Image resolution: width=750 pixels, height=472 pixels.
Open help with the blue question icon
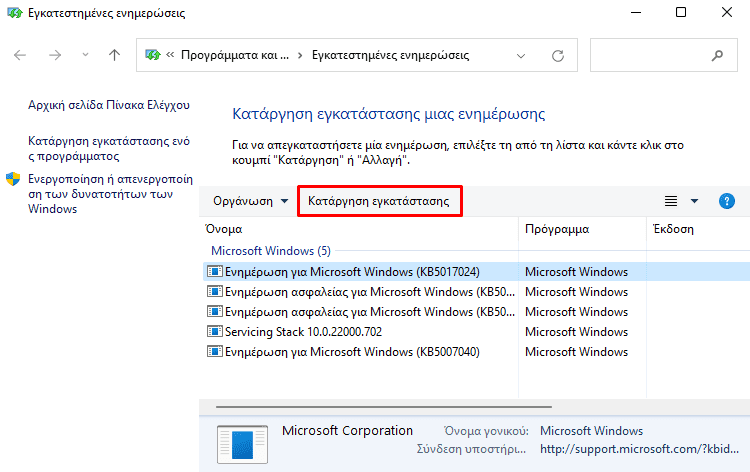click(727, 201)
